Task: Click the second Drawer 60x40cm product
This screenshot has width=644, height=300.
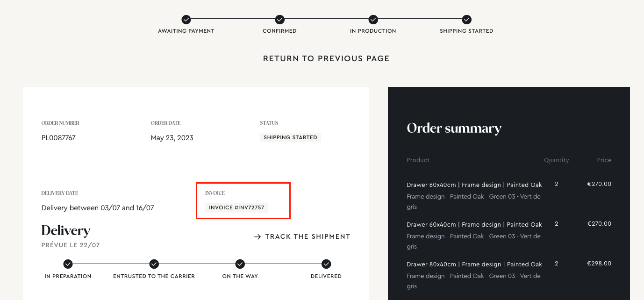Action: point(474,224)
